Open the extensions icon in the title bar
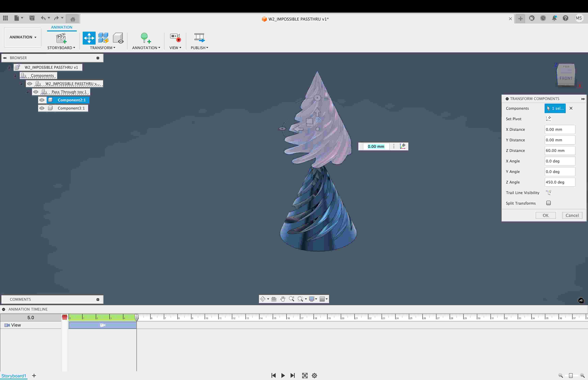588x380 pixels. 532,18
